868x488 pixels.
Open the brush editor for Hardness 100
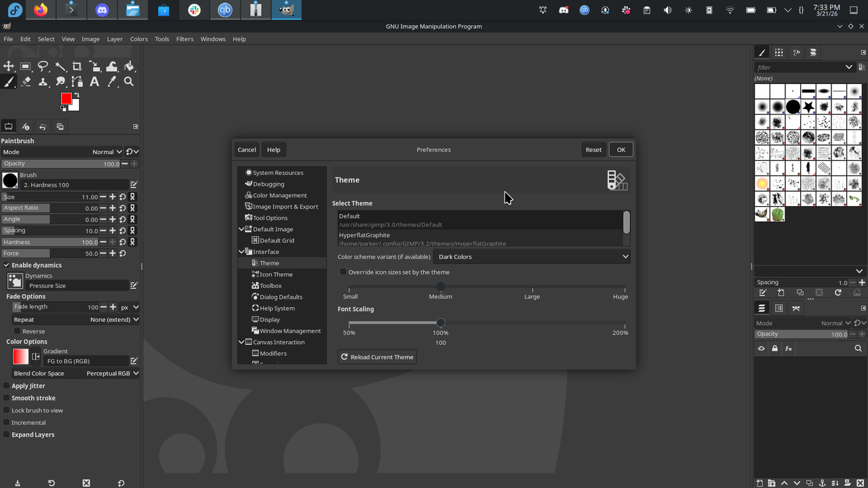134,184
